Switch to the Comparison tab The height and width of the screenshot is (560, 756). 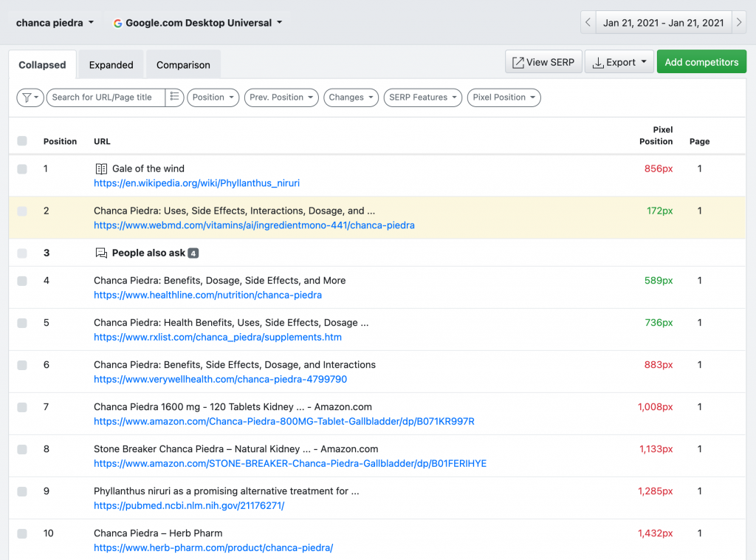coord(183,64)
